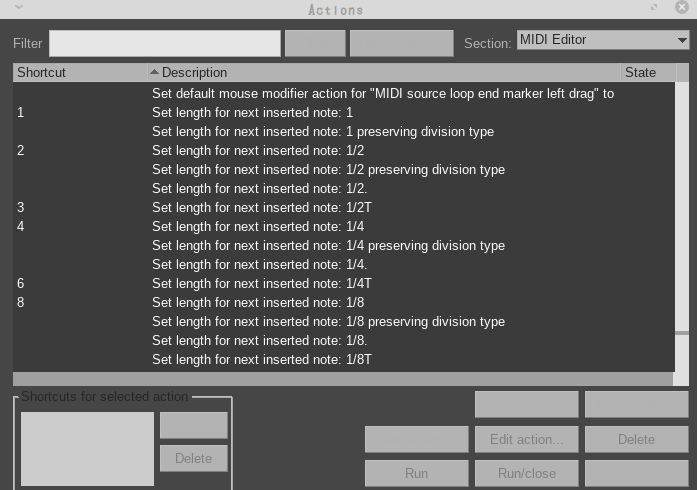Screen dimensions: 697x490
Task: Click the State column header
Action: (646, 73)
